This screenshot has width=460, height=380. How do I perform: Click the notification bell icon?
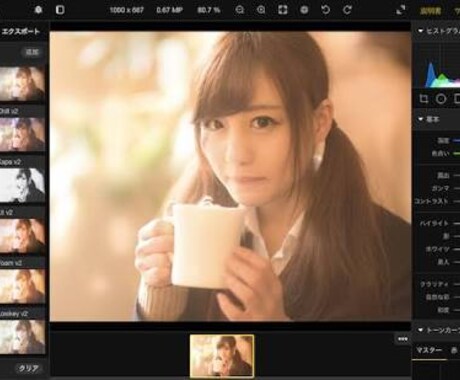click(x=38, y=10)
